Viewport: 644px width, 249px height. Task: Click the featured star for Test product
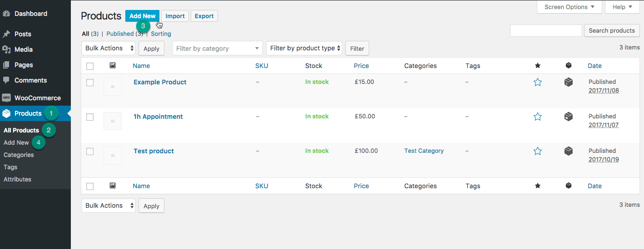click(x=538, y=151)
